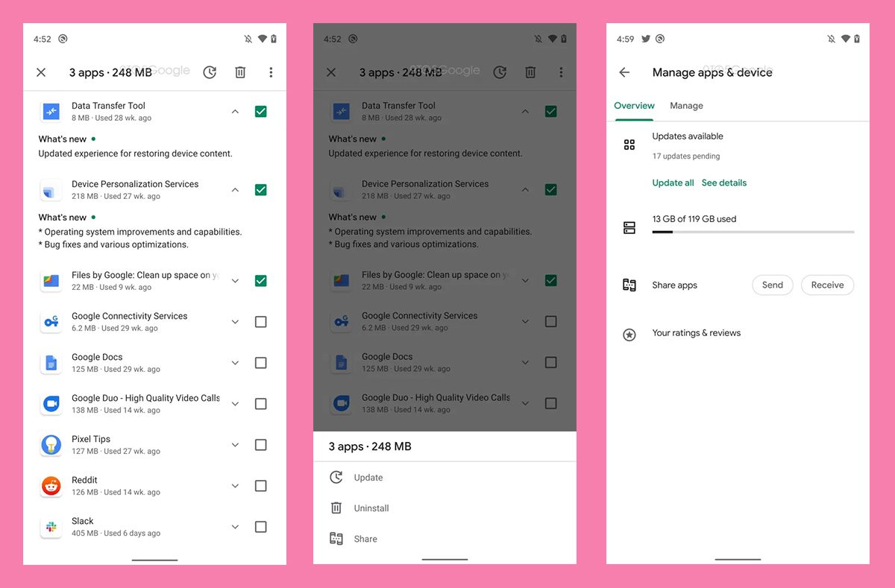Uncheck Device Personalization Services in the left phone

260,190
